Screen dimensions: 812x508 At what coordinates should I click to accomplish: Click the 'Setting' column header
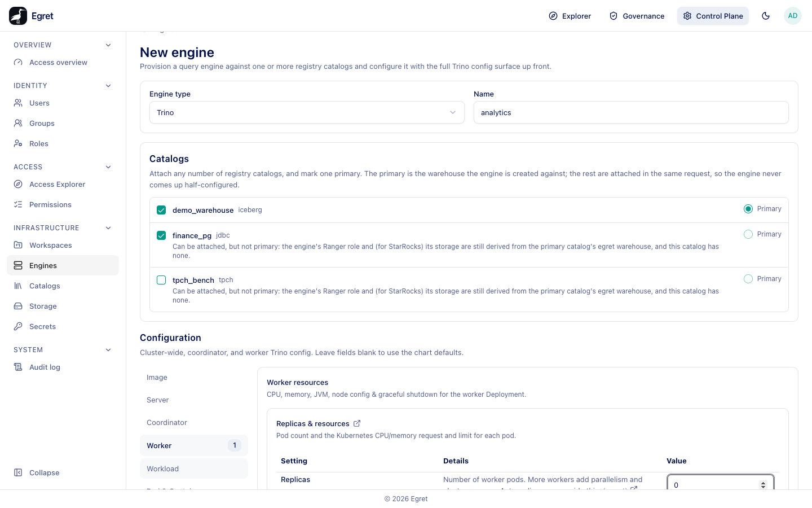[294, 461]
